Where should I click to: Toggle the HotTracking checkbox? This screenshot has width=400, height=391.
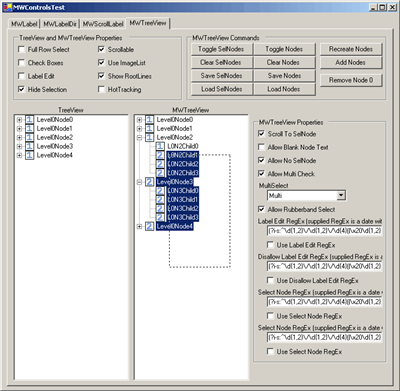pyautogui.click(x=101, y=89)
